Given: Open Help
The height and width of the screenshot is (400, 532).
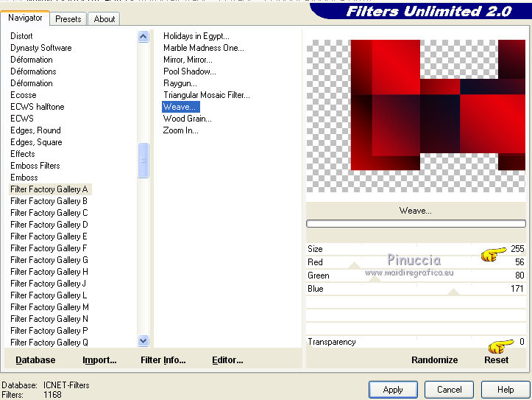Looking at the screenshot, I should [x=506, y=390].
